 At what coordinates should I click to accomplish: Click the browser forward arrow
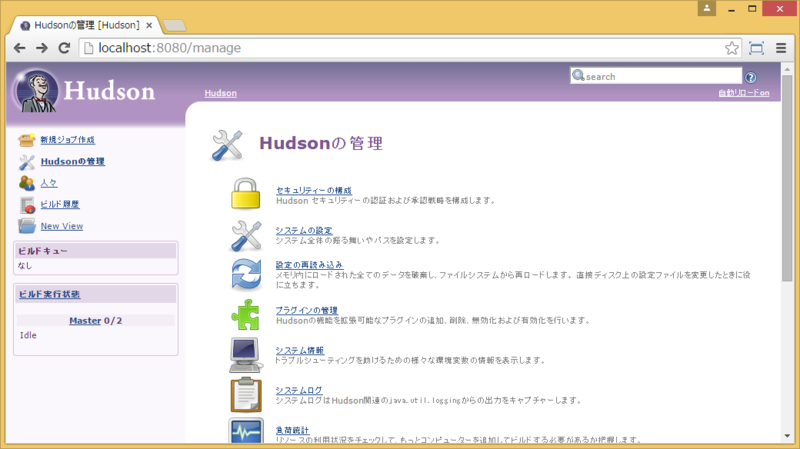(x=42, y=48)
